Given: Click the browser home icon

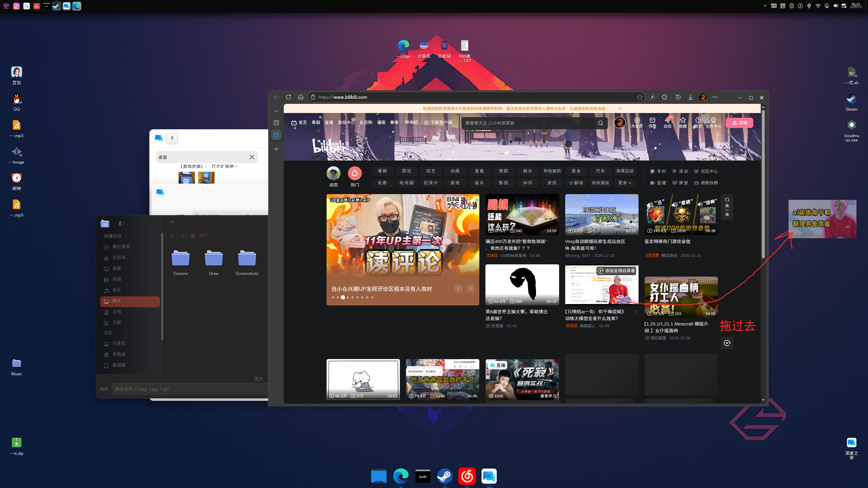Looking at the screenshot, I should point(300,97).
